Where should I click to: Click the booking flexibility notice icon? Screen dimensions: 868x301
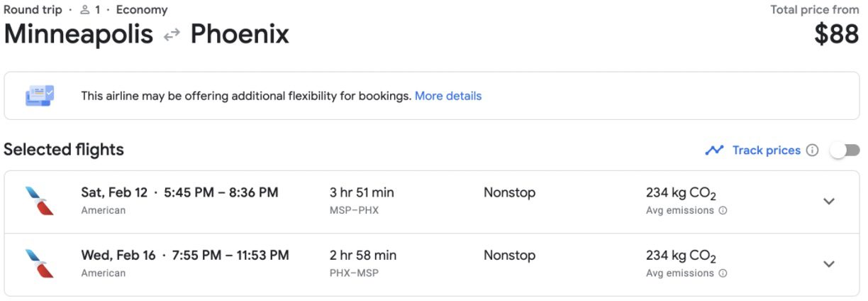pyautogui.click(x=40, y=96)
